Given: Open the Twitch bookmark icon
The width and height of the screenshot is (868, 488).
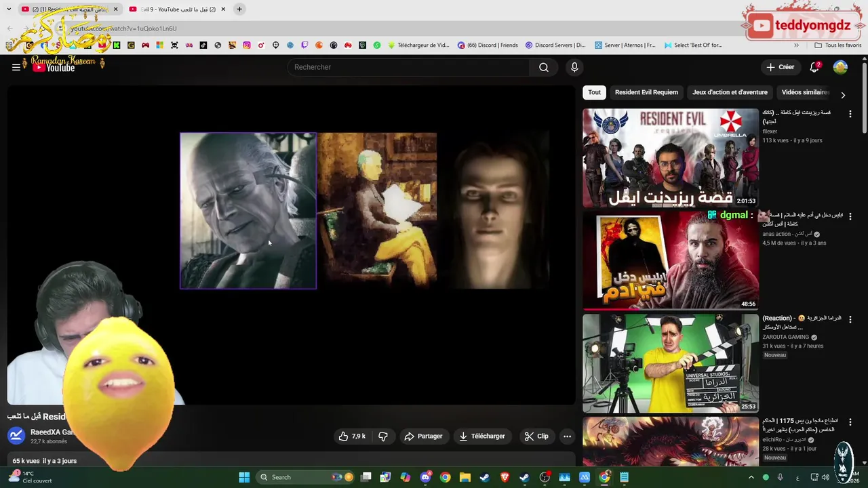Looking at the screenshot, I should point(304,45).
